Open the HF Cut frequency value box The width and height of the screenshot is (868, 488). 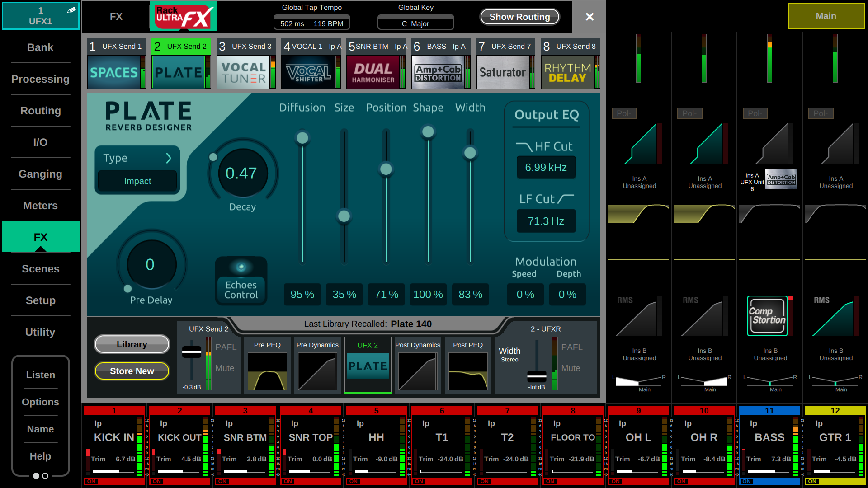point(546,168)
